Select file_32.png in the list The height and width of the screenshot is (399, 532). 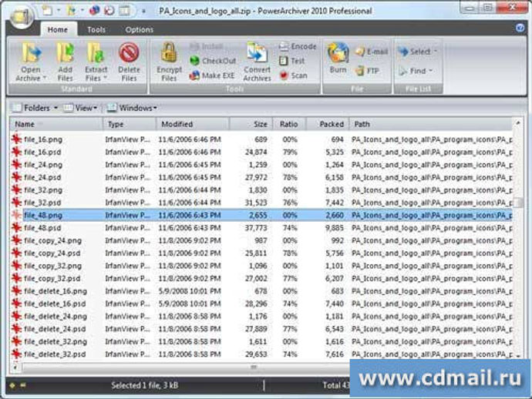(x=43, y=190)
